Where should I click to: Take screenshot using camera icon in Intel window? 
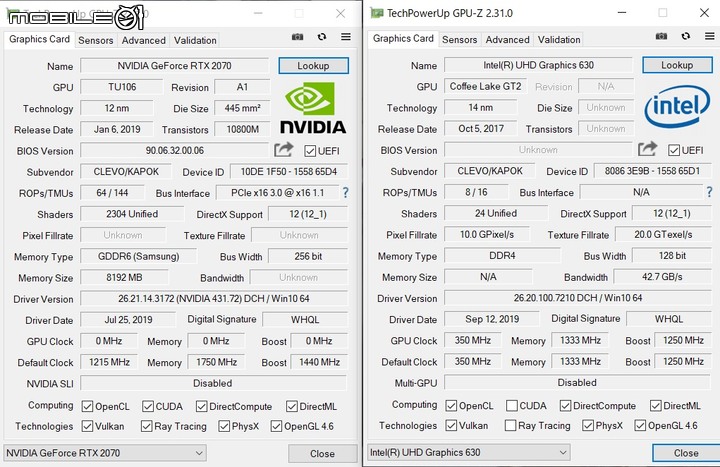[x=661, y=36]
